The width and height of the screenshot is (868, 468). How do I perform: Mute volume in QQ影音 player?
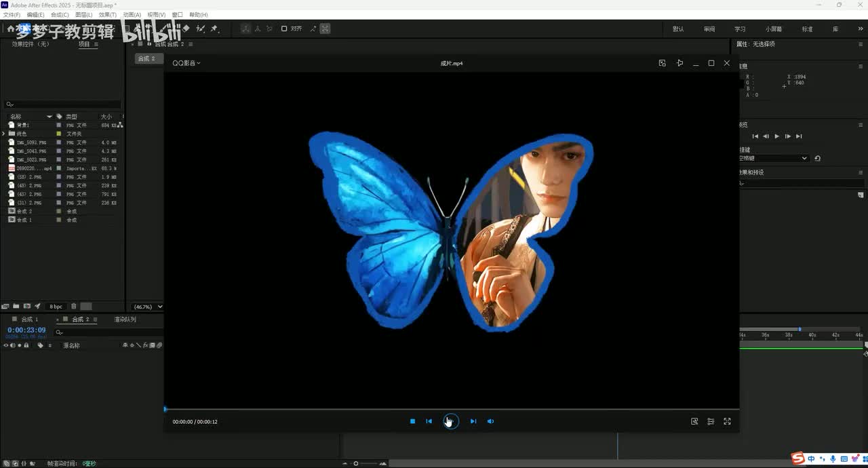(x=490, y=421)
